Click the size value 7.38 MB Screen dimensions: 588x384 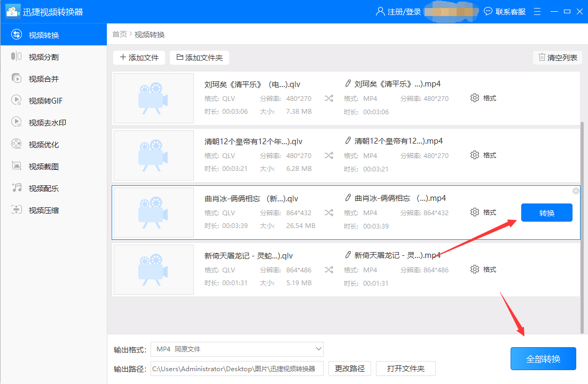tap(299, 112)
